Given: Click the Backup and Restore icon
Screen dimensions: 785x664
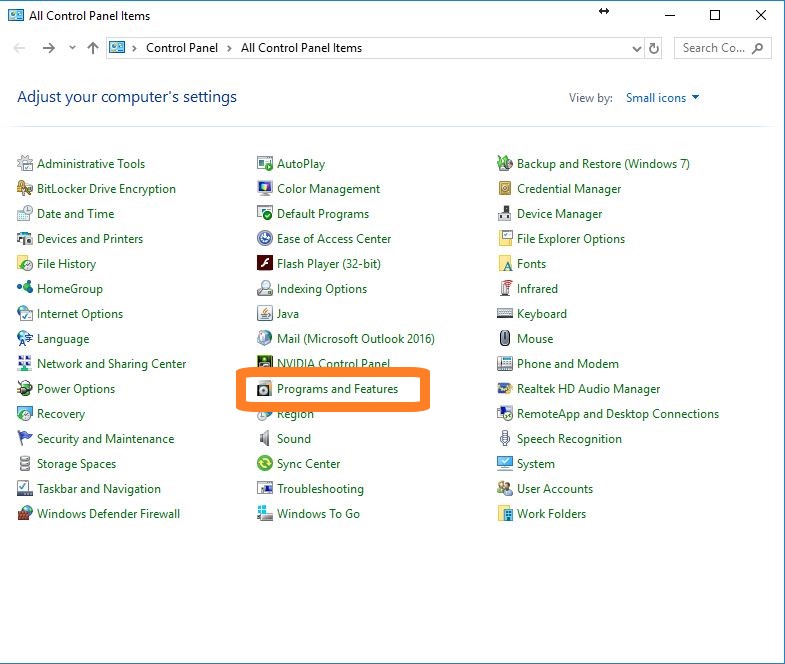Looking at the screenshot, I should tap(505, 163).
